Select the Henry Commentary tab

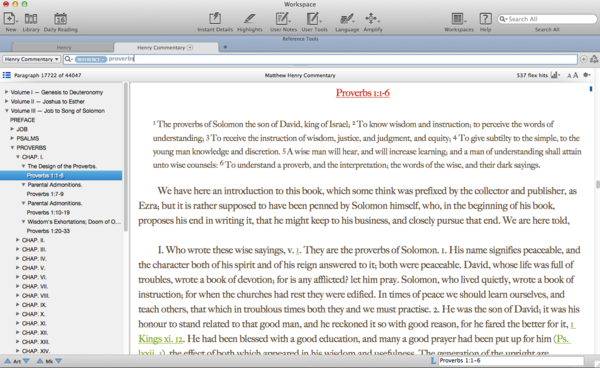tap(166, 47)
